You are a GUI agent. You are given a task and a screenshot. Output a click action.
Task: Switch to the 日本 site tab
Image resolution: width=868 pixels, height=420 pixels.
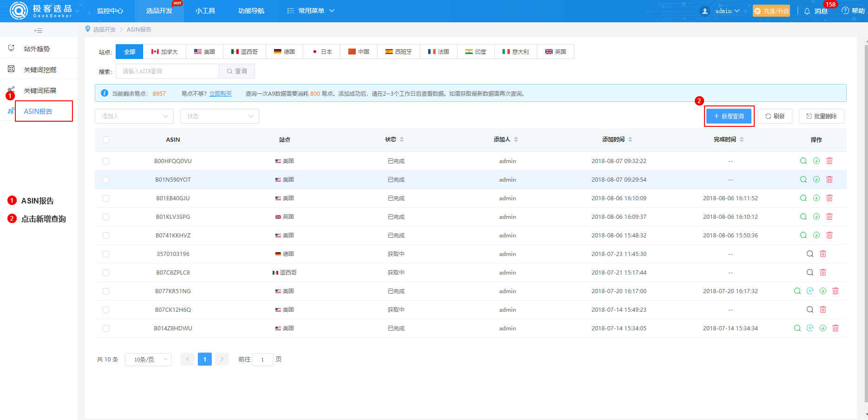coord(322,52)
